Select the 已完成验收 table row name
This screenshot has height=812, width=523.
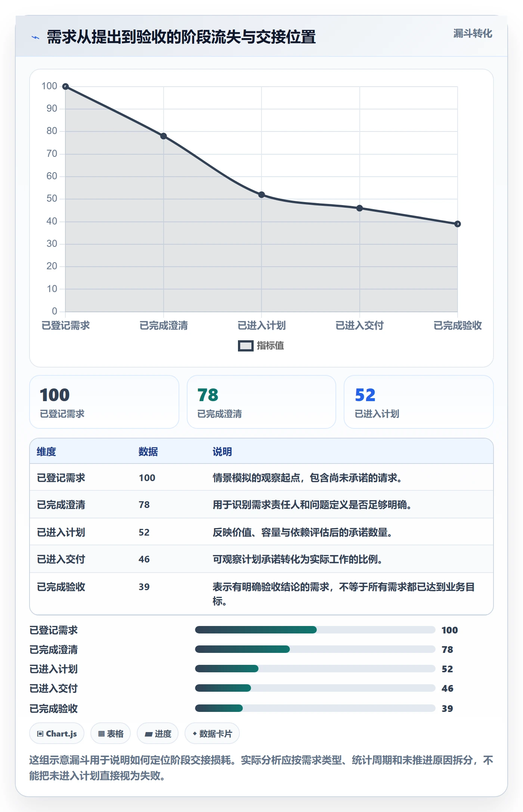(61, 587)
